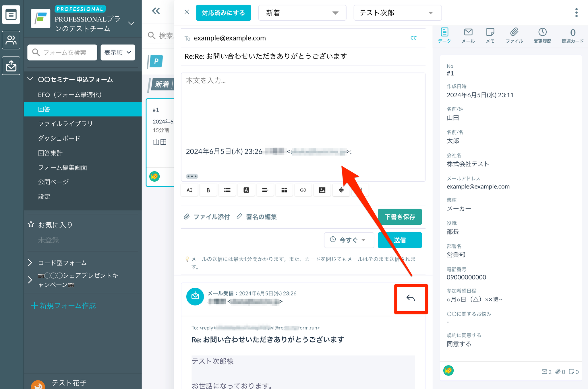Screen dimensions: 588x389
Task: Toggle the お気に入り star
Action: 31,224
